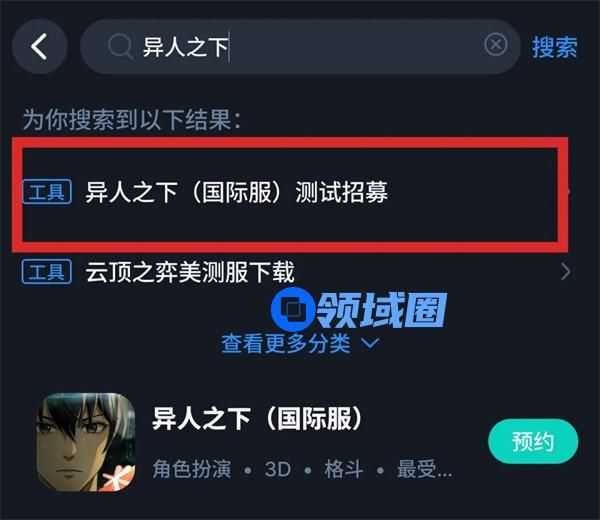This screenshot has height=520, width=600.
Task: Tap the back arrow button
Action: pyautogui.click(x=40, y=47)
